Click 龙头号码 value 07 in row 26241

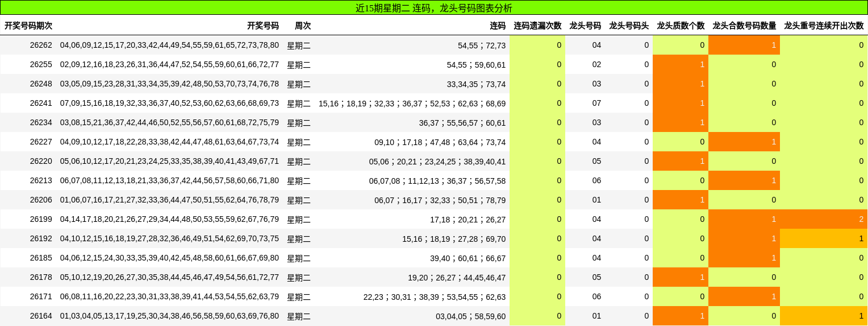596,103
